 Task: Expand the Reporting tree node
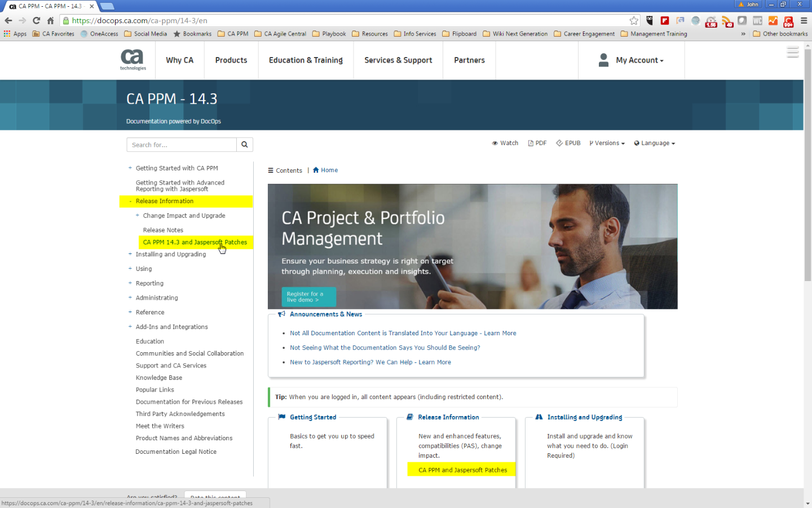pyautogui.click(x=130, y=283)
